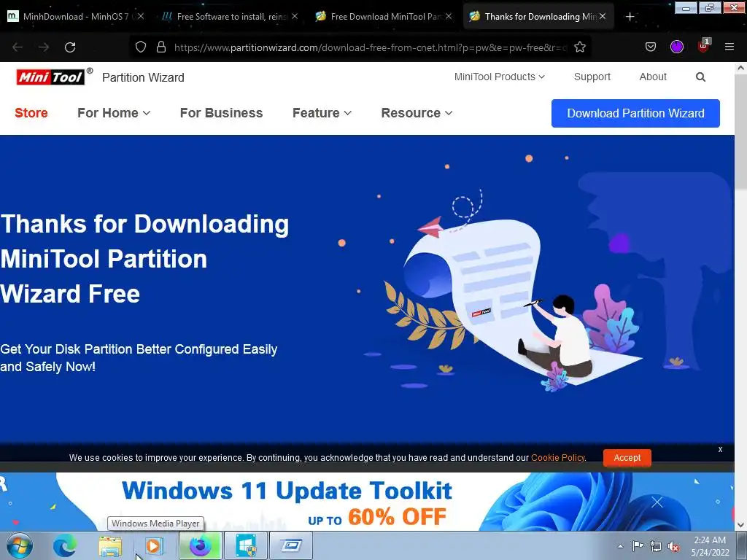Launch Windows Media Player from taskbar
Screen dimensions: 747x560
coord(153,545)
